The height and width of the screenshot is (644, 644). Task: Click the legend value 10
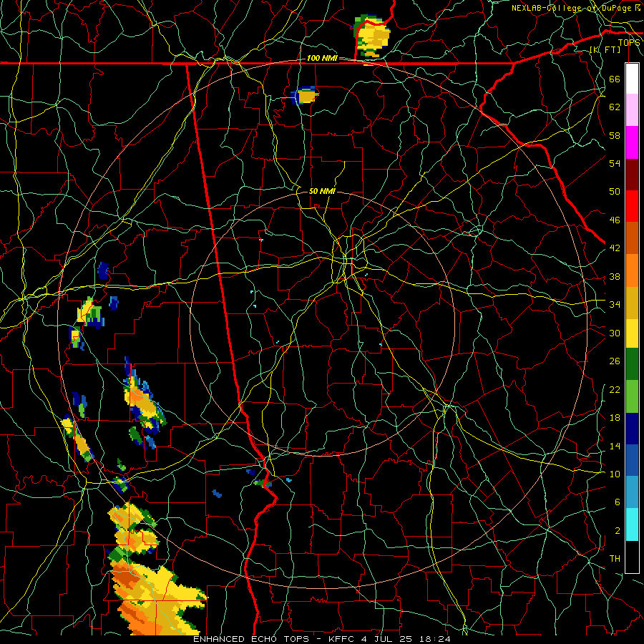click(615, 474)
